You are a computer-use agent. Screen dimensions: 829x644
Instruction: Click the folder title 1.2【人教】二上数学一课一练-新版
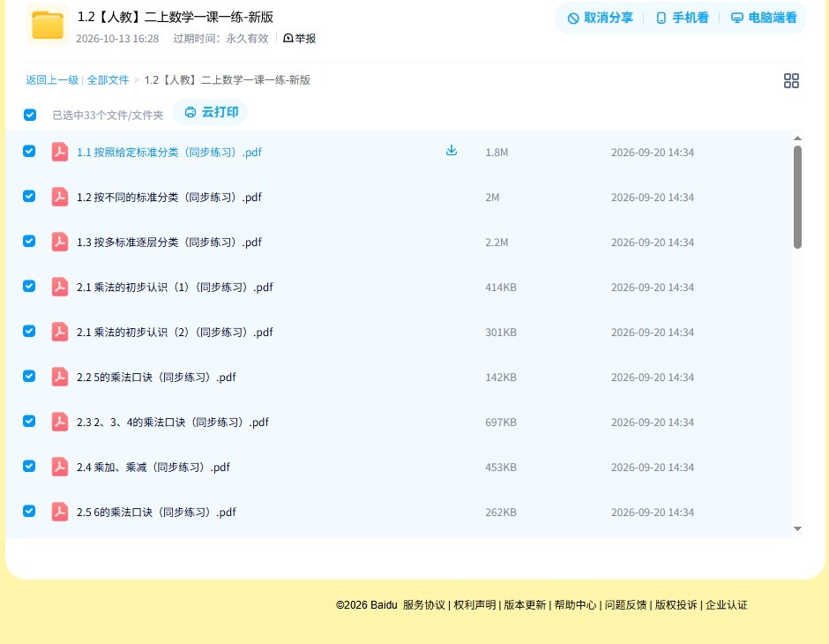(175, 17)
